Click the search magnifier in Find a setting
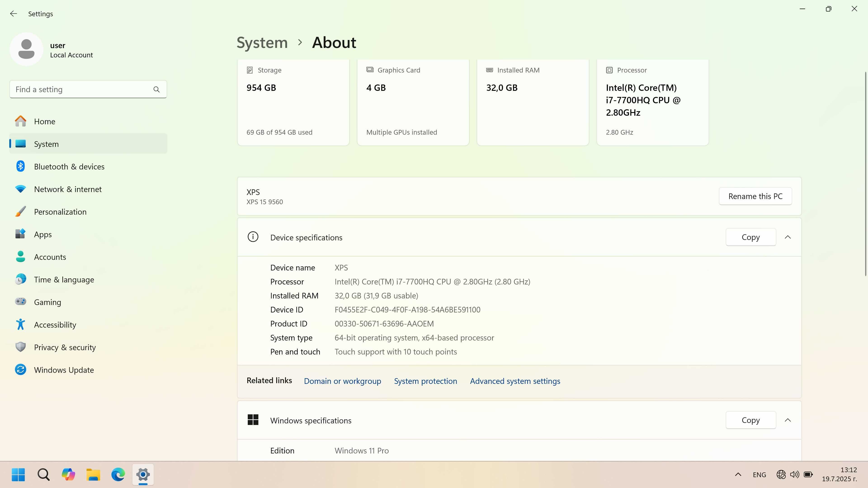The image size is (868, 488). pyautogui.click(x=156, y=89)
